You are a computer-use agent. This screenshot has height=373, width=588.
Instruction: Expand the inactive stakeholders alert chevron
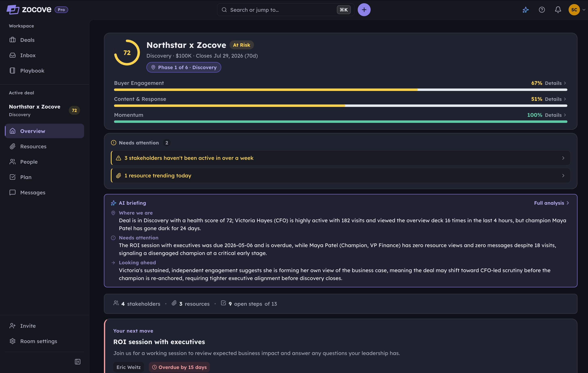click(x=563, y=158)
